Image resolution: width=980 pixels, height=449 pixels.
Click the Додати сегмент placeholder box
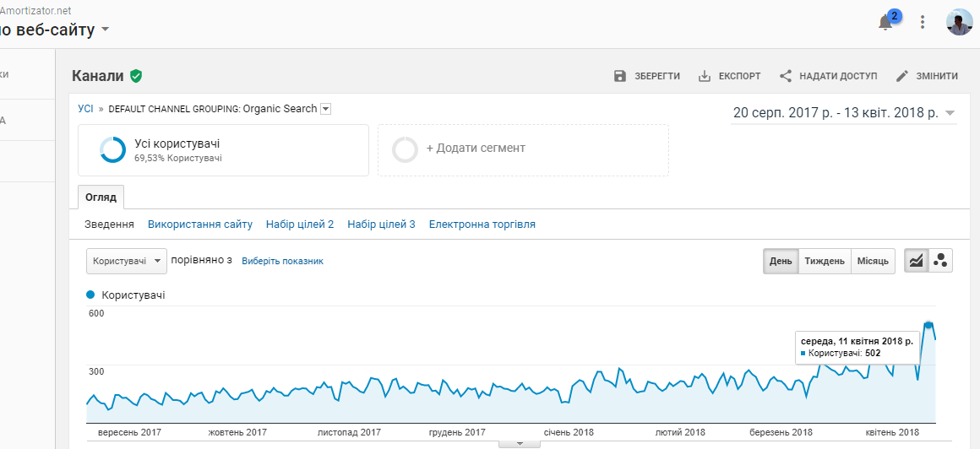coord(523,150)
